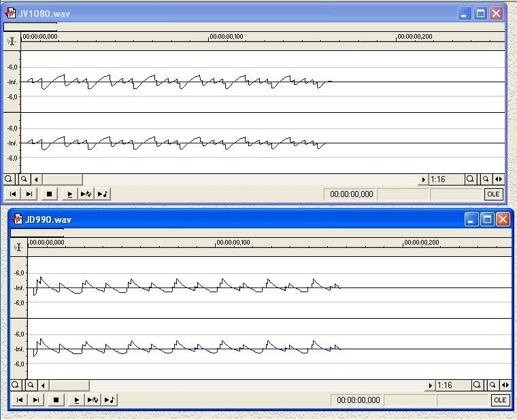Click horizontal scrollbar thumb in JD990 window
The height and width of the screenshot is (420, 517).
pos(69,385)
